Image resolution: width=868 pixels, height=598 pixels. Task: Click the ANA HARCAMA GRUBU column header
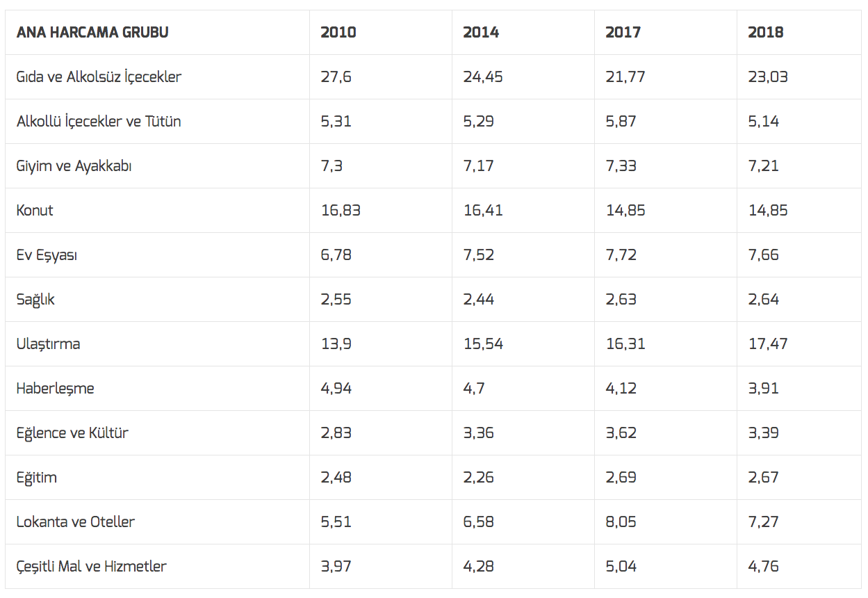92,33
